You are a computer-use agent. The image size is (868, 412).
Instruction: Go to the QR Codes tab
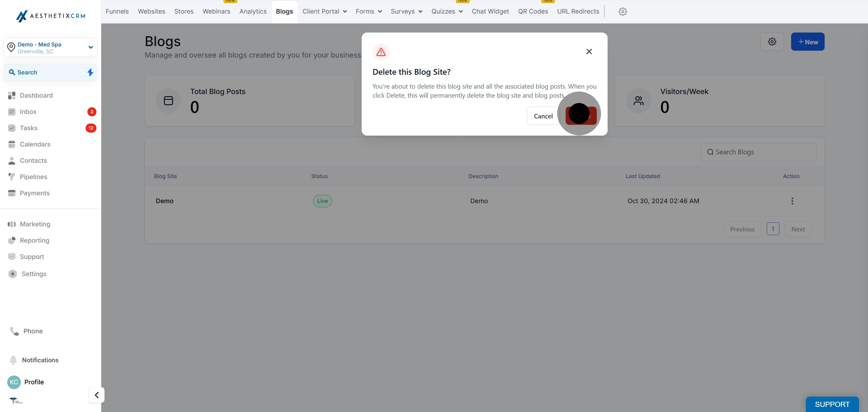[x=533, y=11]
